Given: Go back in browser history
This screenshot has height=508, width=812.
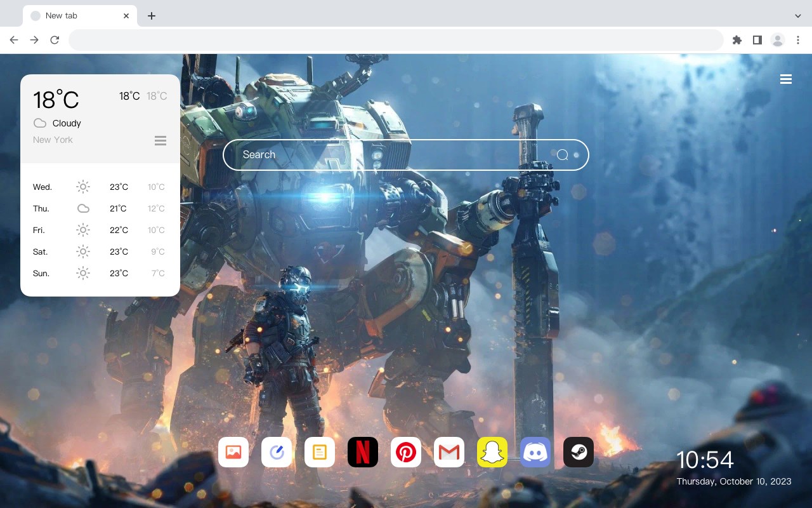Looking at the screenshot, I should (14, 40).
